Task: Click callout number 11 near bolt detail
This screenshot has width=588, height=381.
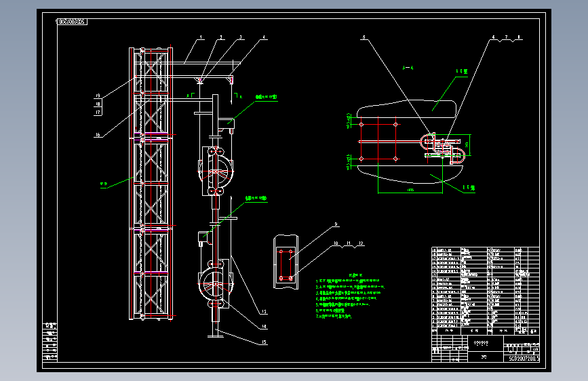Action: click(349, 243)
